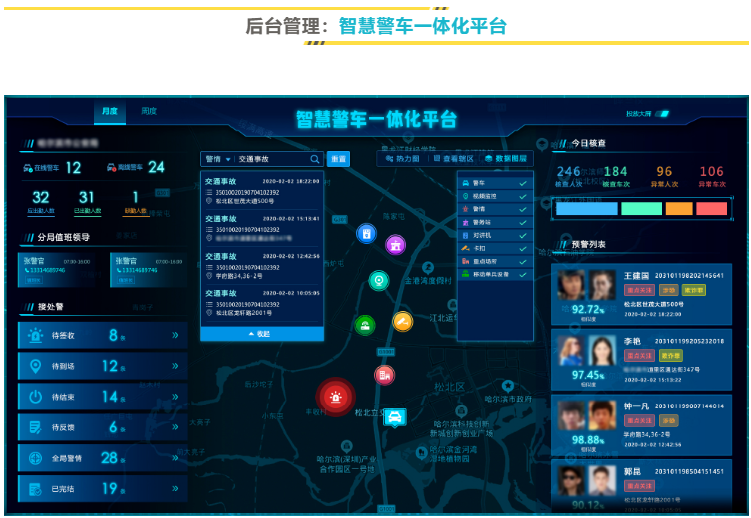Click the blue segment of the stats bar

point(586,208)
